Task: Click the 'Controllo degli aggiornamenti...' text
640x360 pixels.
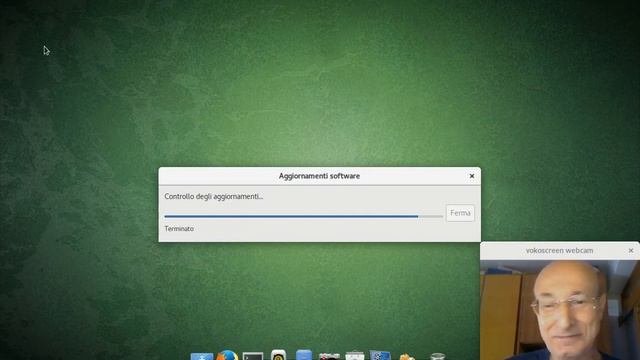Action: tap(214, 196)
